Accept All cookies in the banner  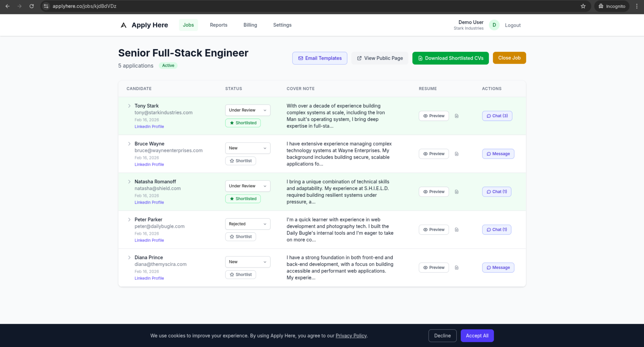point(477,336)
